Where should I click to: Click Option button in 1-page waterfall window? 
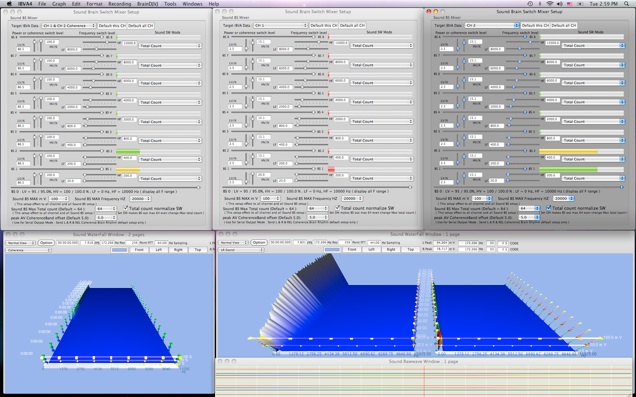(258, 242)
